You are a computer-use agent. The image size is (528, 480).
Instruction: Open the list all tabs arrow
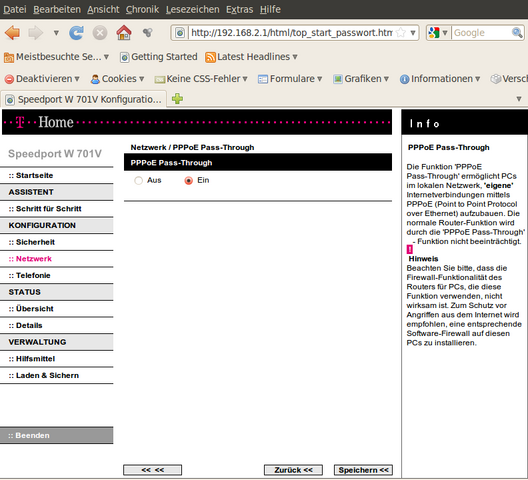coord(519,99)
